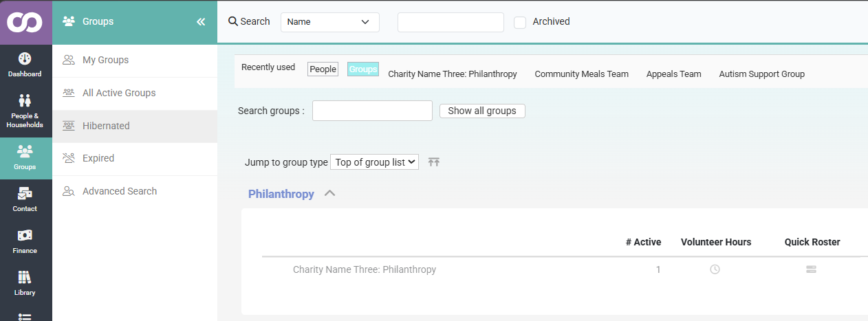Click the Volunteer Hours clock icon

(715, 269)
